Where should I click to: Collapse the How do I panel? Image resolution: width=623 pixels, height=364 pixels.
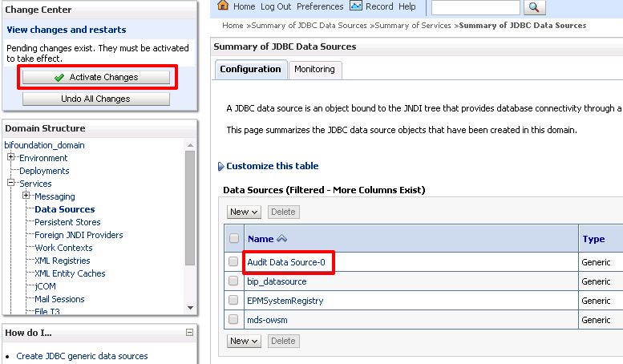tap(189, 332)
